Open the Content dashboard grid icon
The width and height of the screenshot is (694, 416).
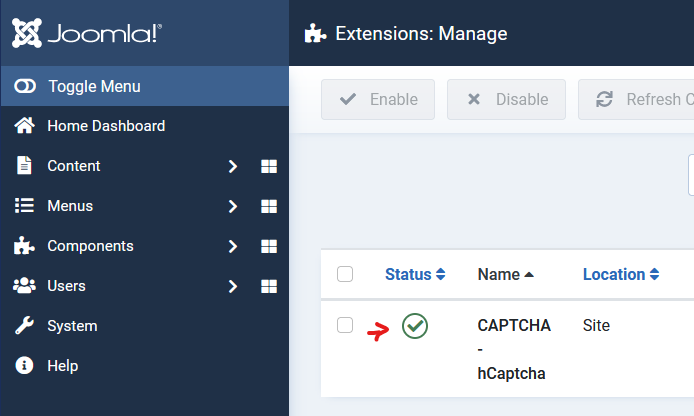[x=269, y=166]
